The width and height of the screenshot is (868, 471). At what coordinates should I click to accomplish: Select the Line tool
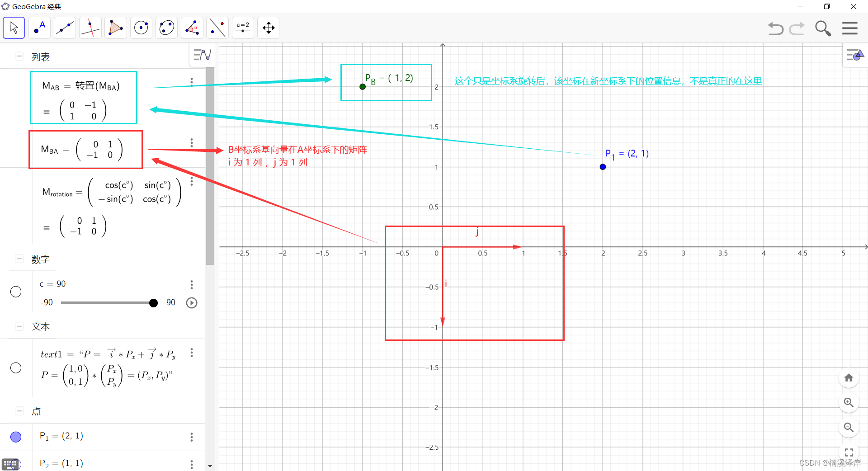[65, 28]
